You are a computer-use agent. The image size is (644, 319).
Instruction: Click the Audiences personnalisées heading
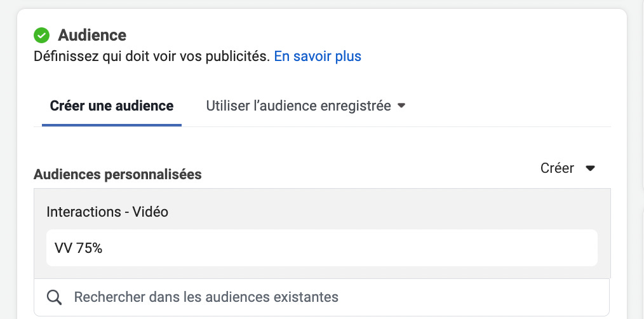point(117,174)
